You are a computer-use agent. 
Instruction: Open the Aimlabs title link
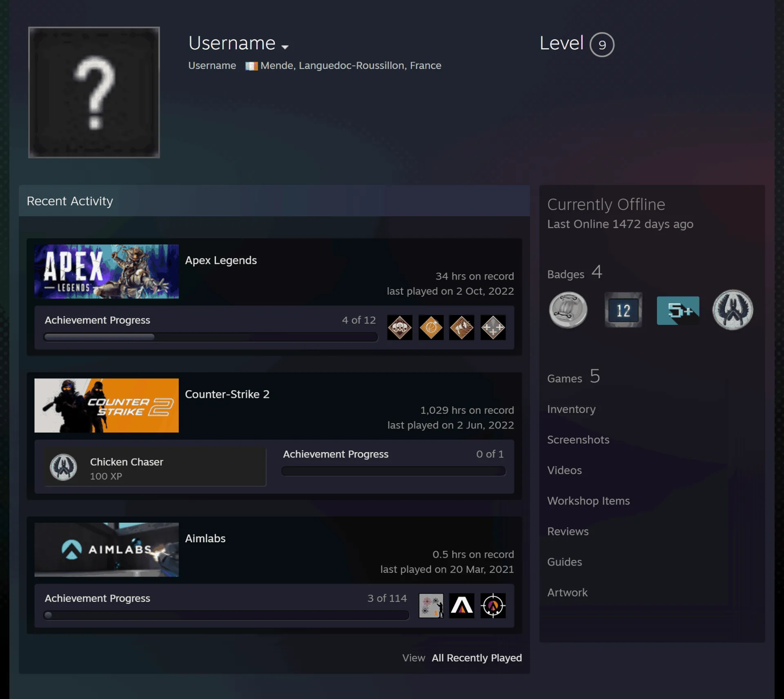pos(205,538)
